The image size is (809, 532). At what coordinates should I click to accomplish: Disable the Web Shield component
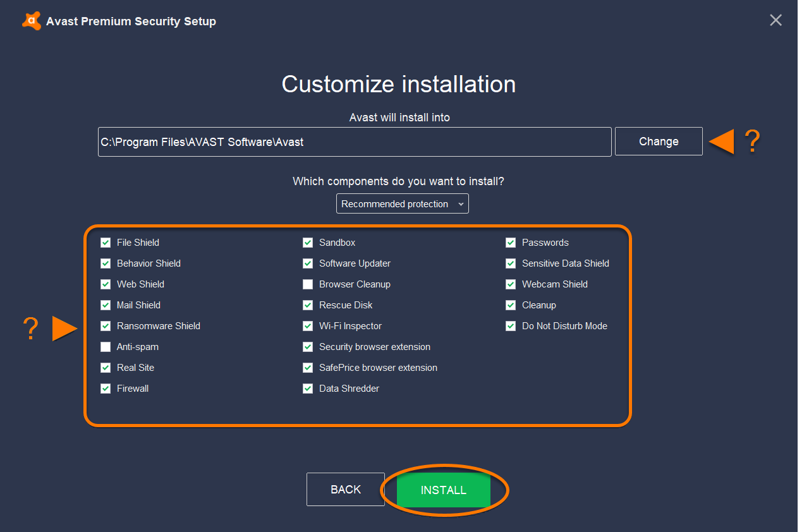[106, 284]
